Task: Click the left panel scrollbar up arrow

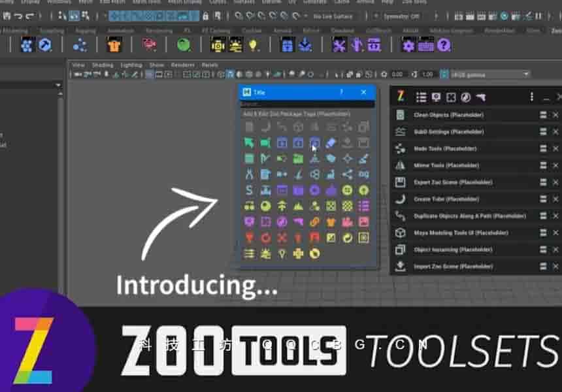Action: pos(60,94)
